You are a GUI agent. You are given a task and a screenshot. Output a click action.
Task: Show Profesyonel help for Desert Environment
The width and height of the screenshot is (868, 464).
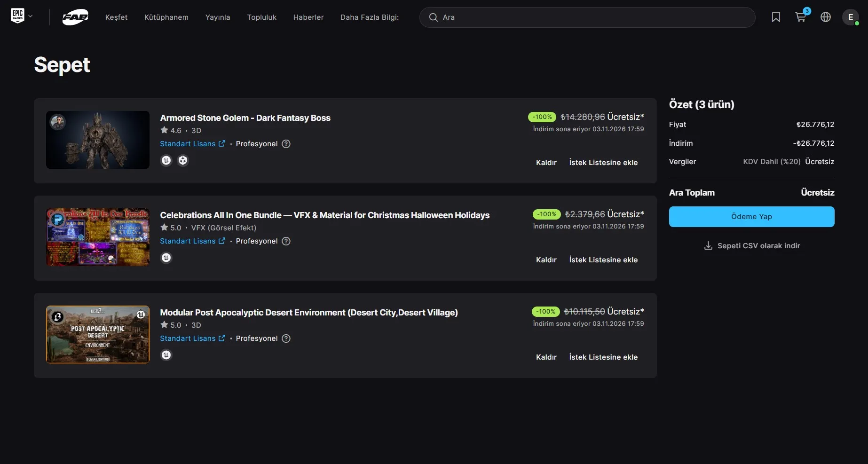point(286,338)
